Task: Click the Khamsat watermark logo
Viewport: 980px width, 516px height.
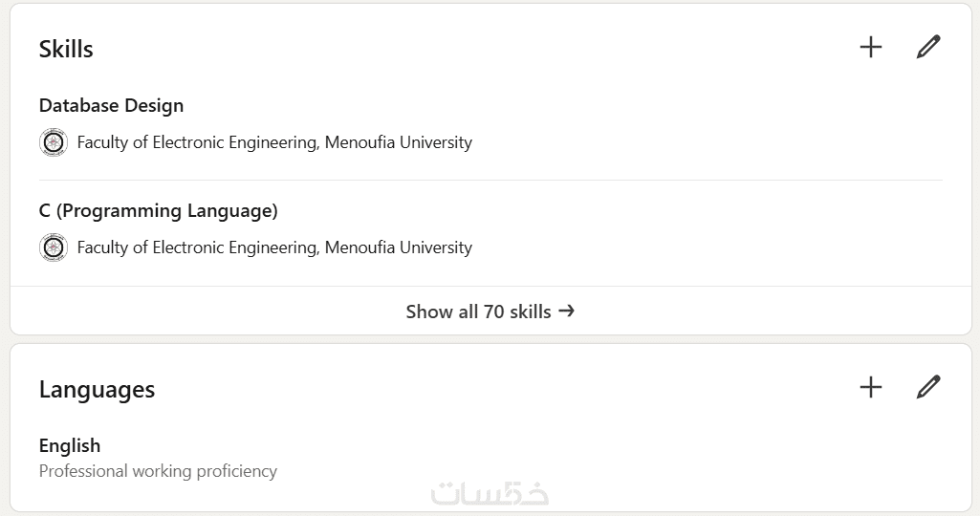Action: [x=490, y=492]
